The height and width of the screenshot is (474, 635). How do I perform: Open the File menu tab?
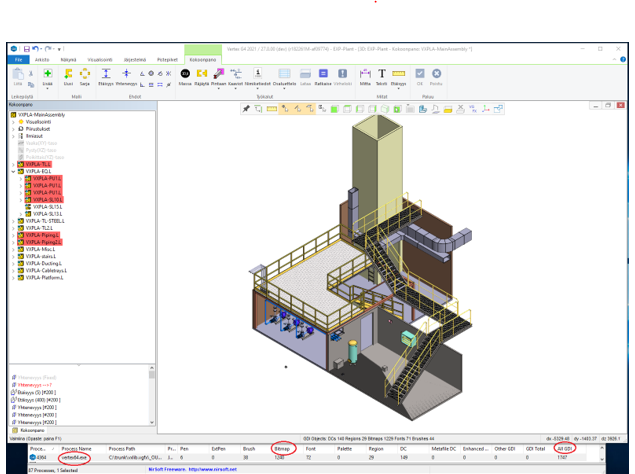click(17, 60)
